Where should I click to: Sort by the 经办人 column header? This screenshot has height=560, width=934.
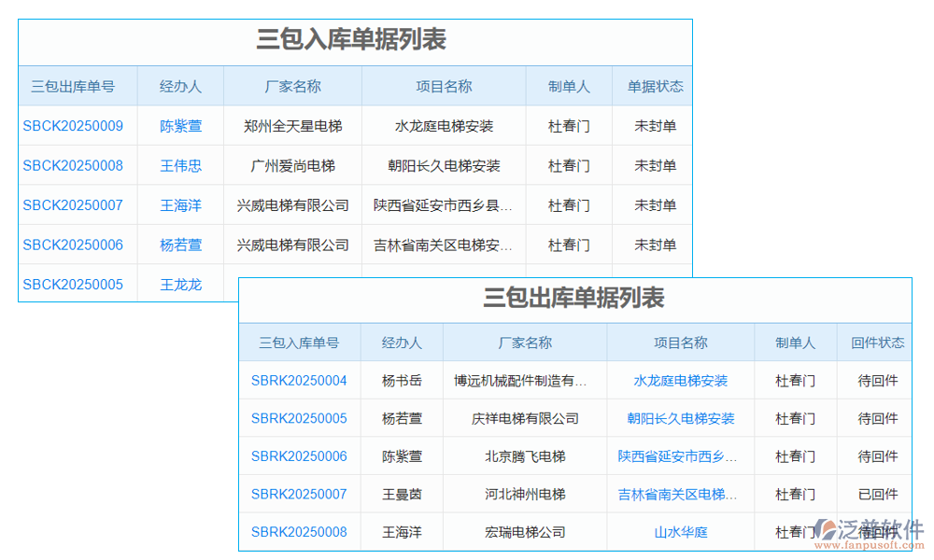point(180,85)
